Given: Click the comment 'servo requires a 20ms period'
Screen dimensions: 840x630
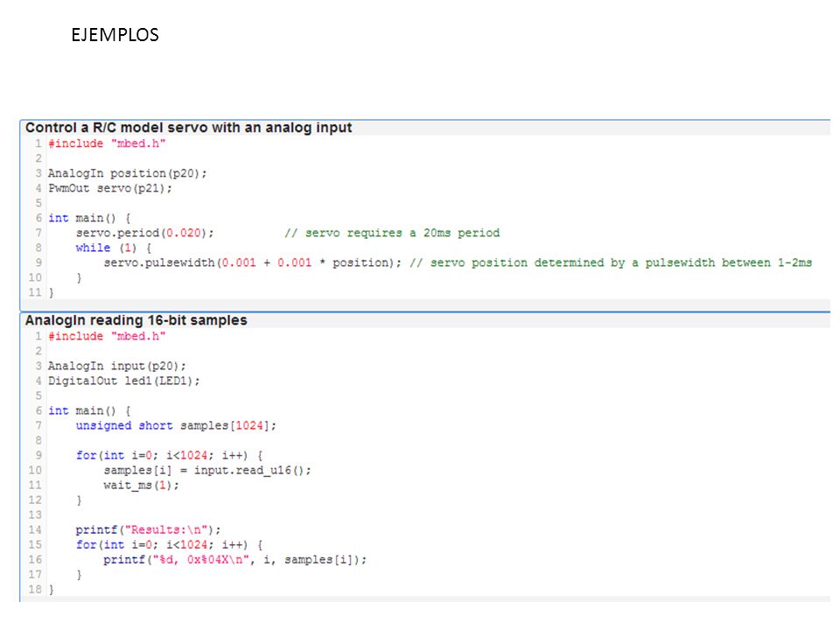Looking at the screenshot, I should click(392, 233).
